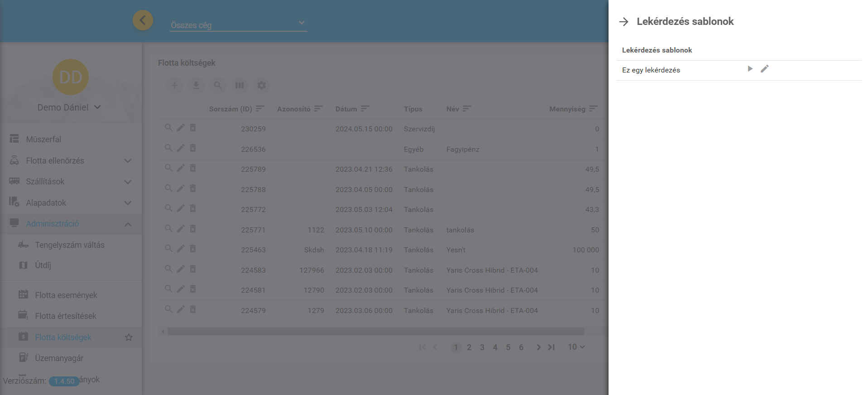Toggle the favorite star for Flotta költségek

129,337
